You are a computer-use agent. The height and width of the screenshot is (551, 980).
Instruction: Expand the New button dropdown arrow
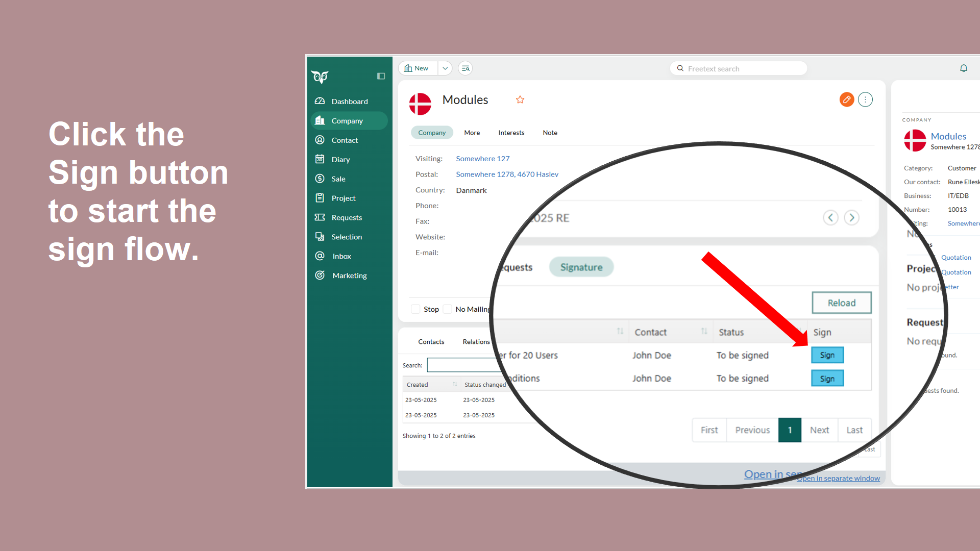tap(445, 68)
